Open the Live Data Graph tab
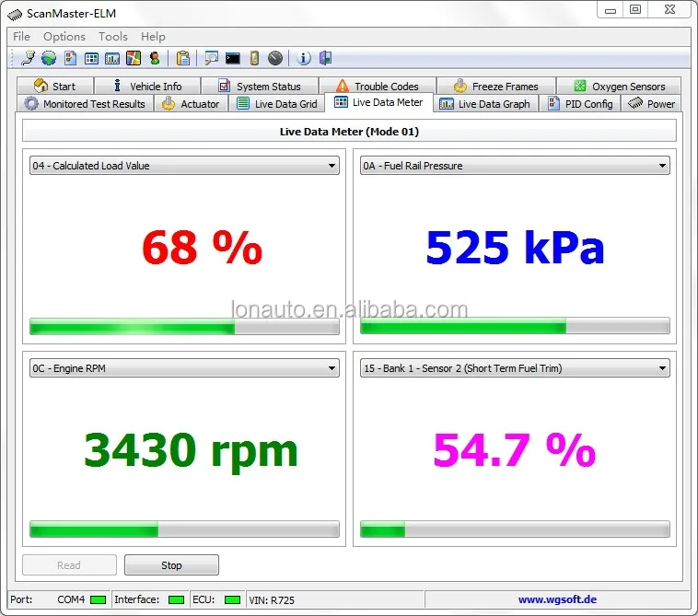Screen dimensions: 698x616 (485, 104)
